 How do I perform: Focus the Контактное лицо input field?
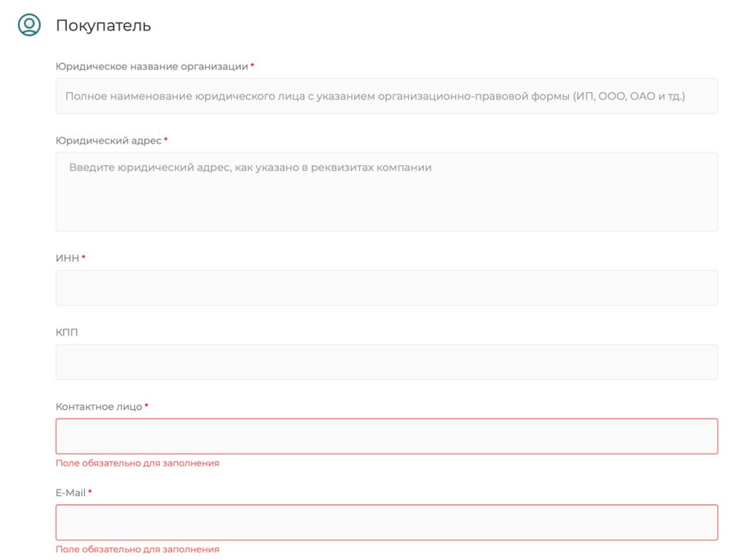pos(387,437)
